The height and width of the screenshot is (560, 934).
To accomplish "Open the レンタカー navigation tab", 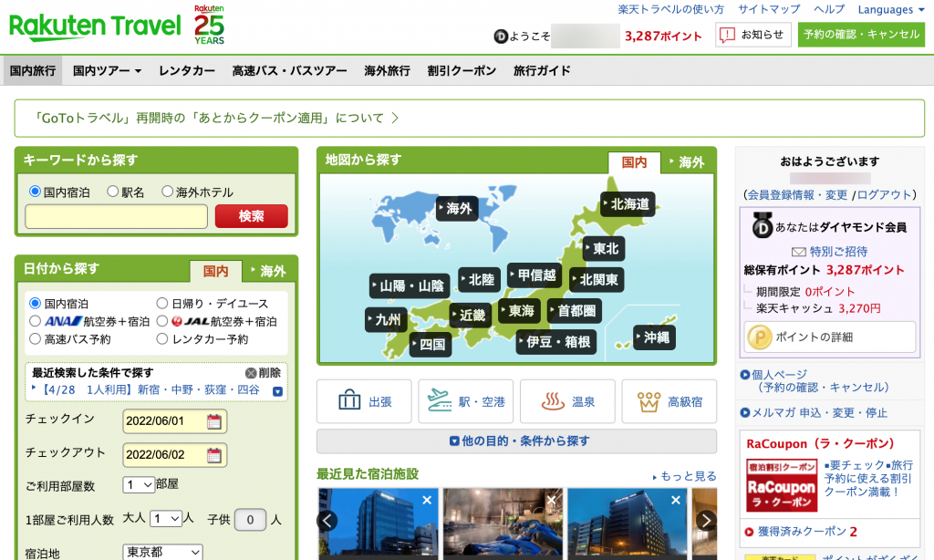I will point(187,70).
